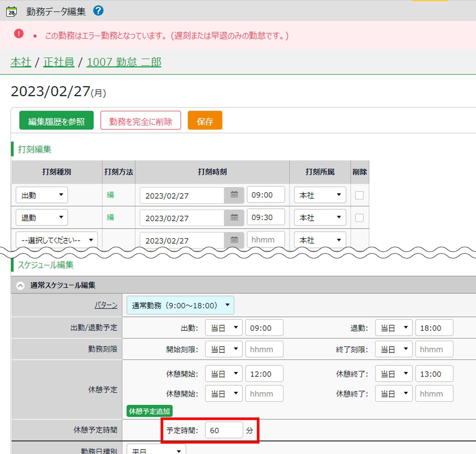Open the 打刻所属 dropdown in the 出勤 row

click(x=320, y=195)
